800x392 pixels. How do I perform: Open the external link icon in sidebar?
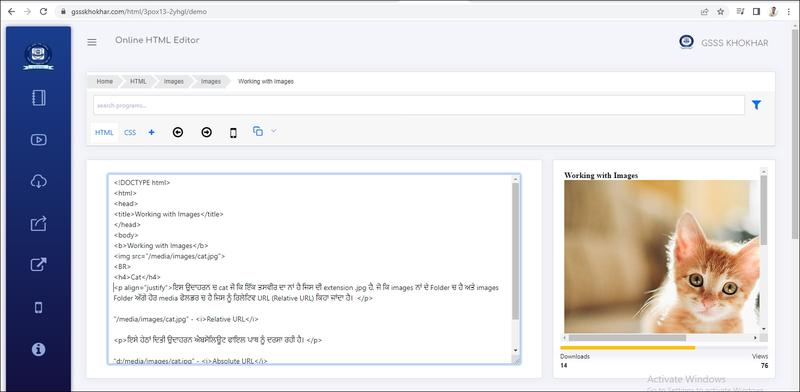(39, 264)
